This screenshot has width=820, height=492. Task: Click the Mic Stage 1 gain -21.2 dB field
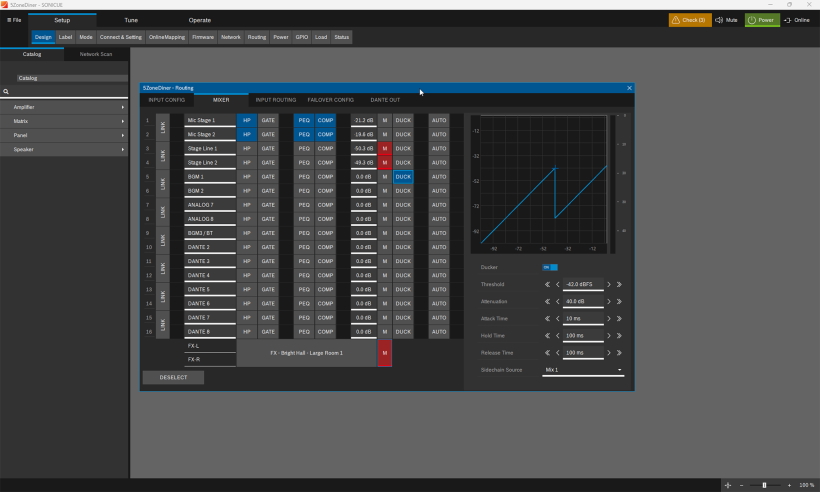(x=363, y=120)
